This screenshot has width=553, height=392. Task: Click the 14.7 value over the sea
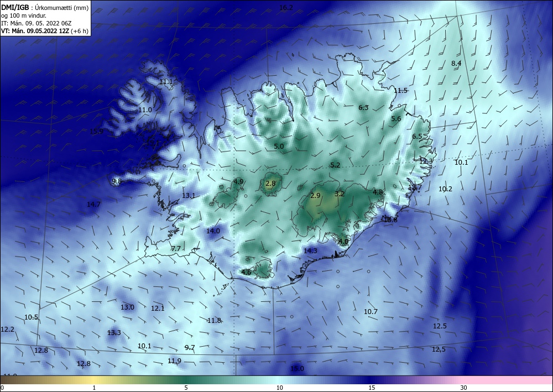[93, 204]
